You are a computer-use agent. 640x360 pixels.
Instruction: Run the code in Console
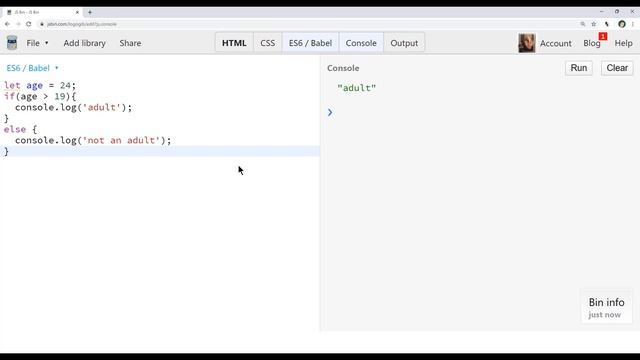click(579, 68)
